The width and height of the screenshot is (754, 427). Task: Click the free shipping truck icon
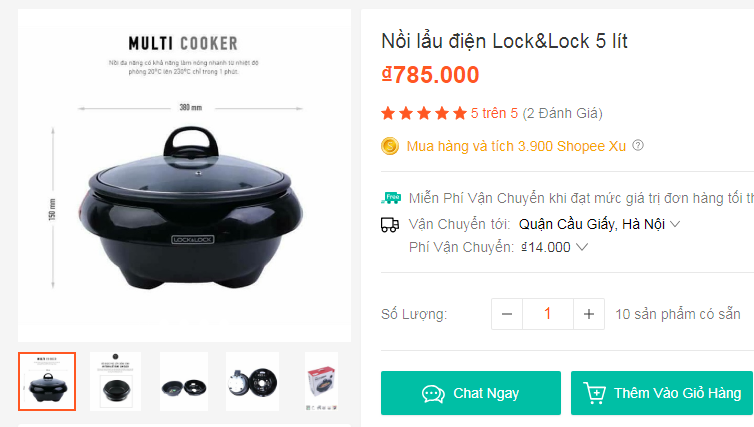tap(390, 198)
